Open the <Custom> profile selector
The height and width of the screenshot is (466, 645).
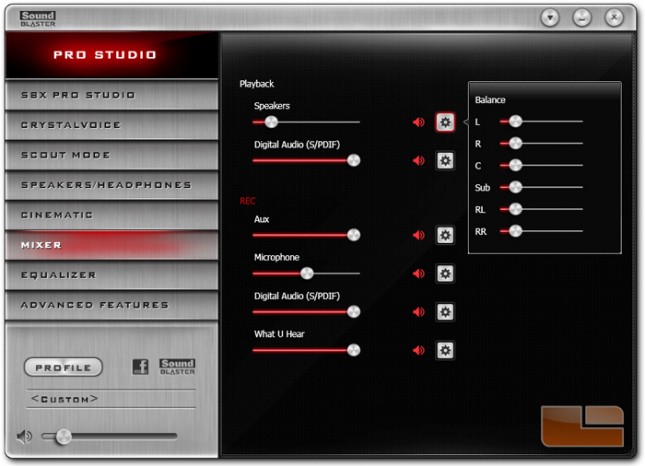(111, 399)
